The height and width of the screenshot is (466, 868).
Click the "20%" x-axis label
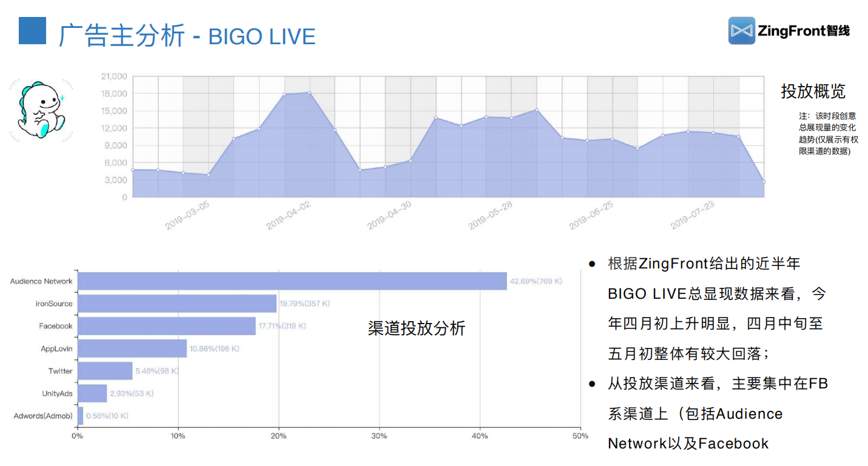pos(278,436)
